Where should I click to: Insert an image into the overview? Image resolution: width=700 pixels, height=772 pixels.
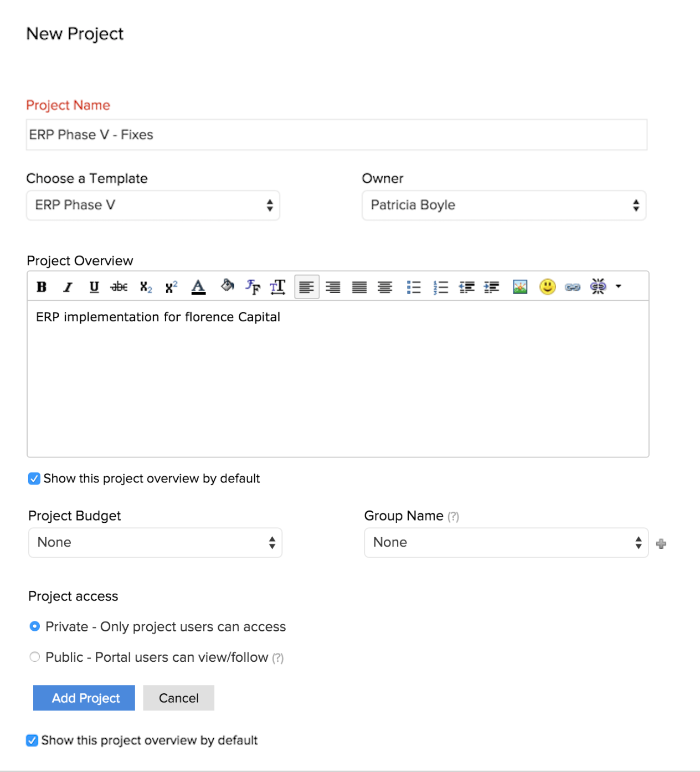tap(520, 287)
